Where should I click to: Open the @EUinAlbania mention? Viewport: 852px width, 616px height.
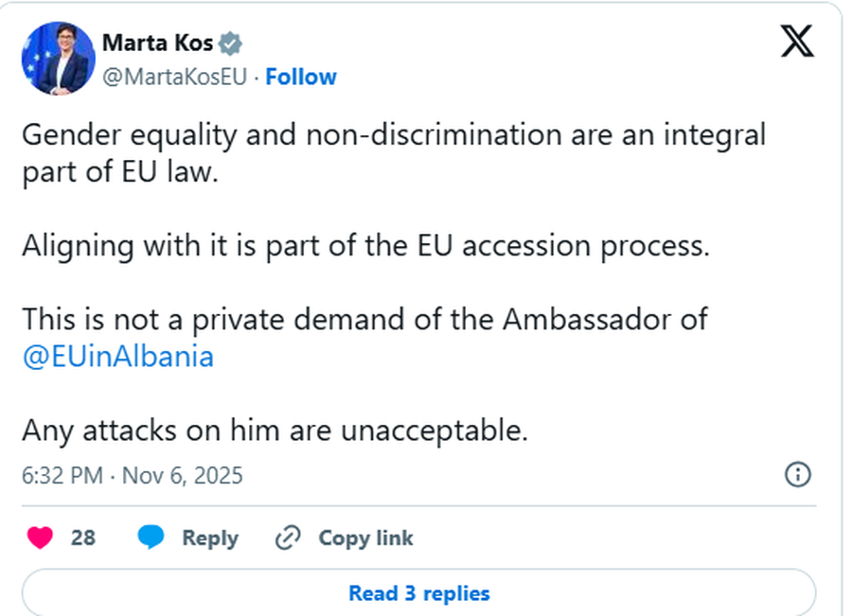tap(117, 357)
